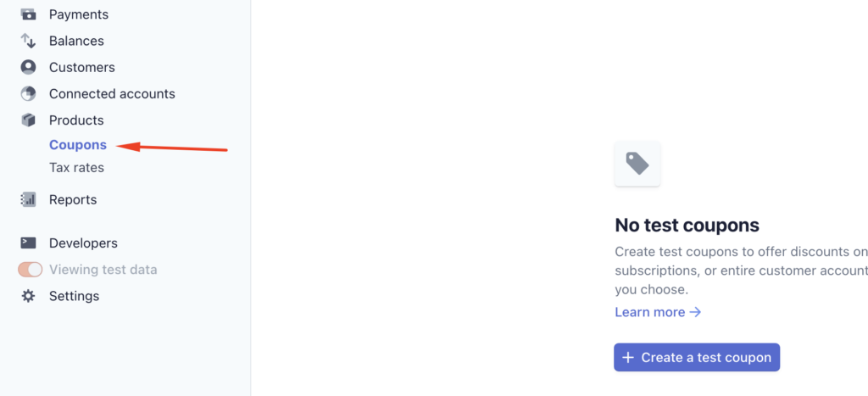Click the Connected accounts globe icon

(29, 93)
